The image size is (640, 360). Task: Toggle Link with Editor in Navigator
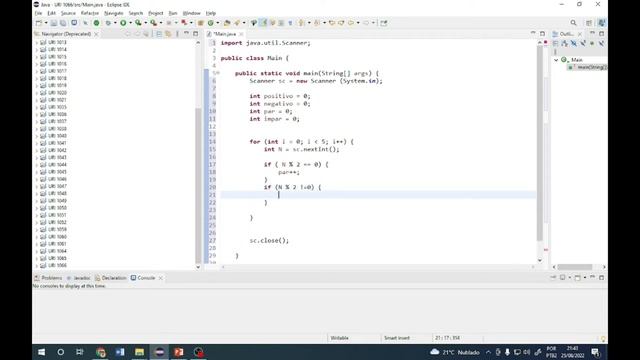168,34
